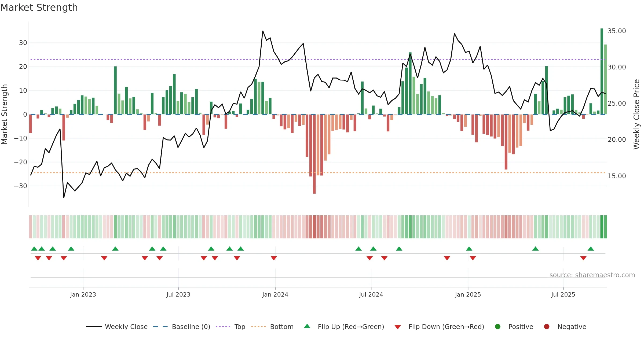Click the dark red Negative circle in the legend
This screenshot has width=644, height=362.
(x=547, y=327)
